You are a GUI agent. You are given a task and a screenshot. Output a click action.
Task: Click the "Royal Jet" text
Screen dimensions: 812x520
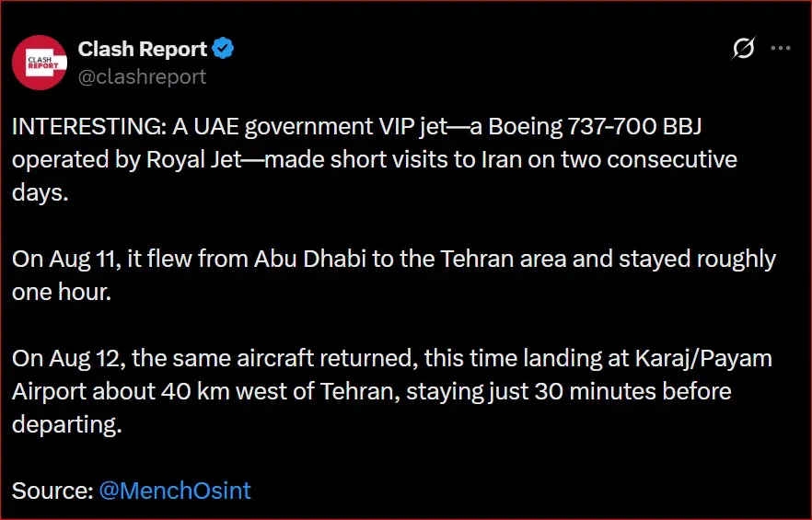[x=194, y=159]
